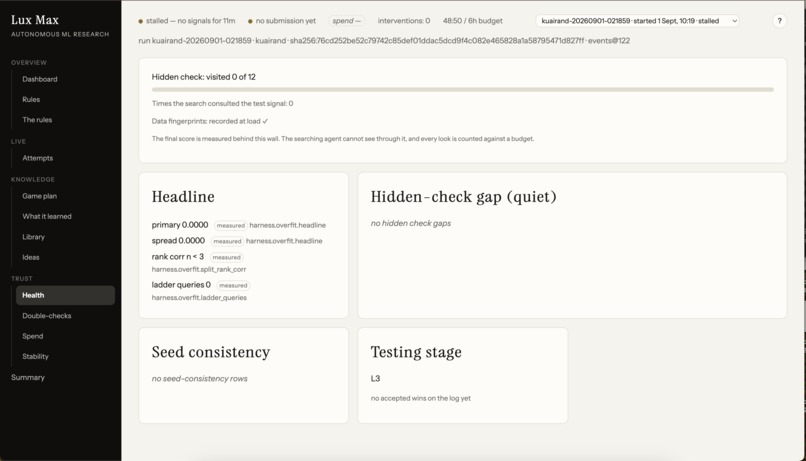
Task: Expand the run selector dropdown
Action: 638,21
